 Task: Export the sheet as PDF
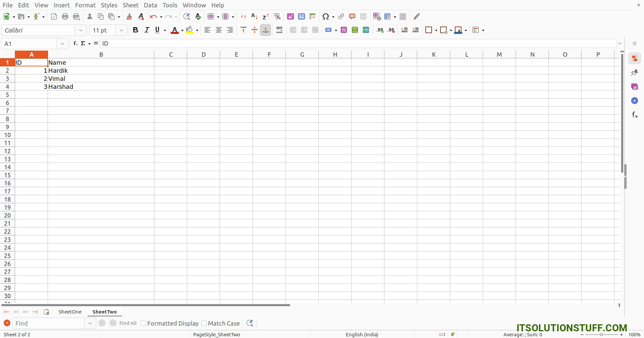(54, 16)
